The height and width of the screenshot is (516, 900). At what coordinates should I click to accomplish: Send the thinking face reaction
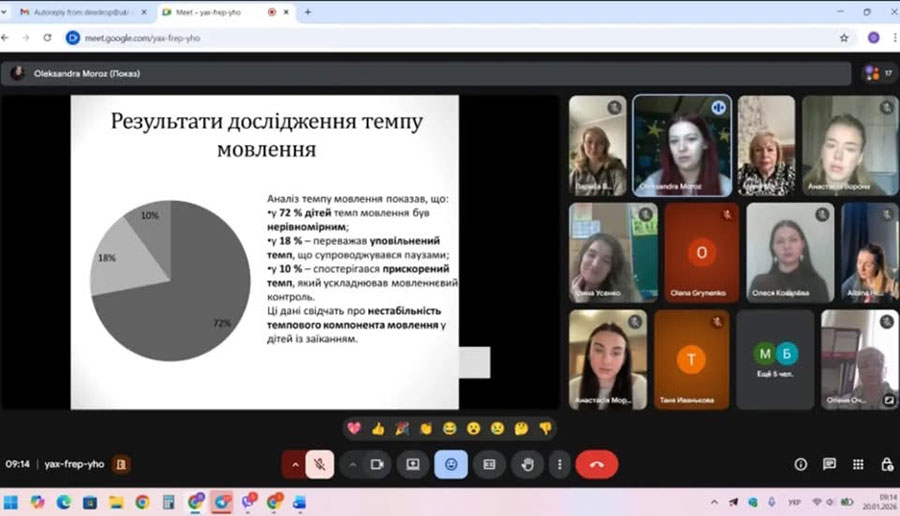521,428
